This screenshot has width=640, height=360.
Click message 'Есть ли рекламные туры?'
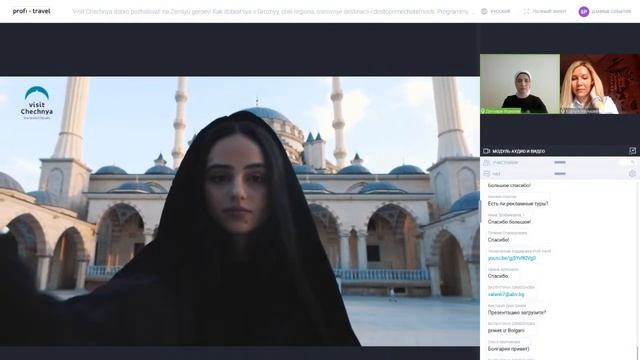(518, 204)
